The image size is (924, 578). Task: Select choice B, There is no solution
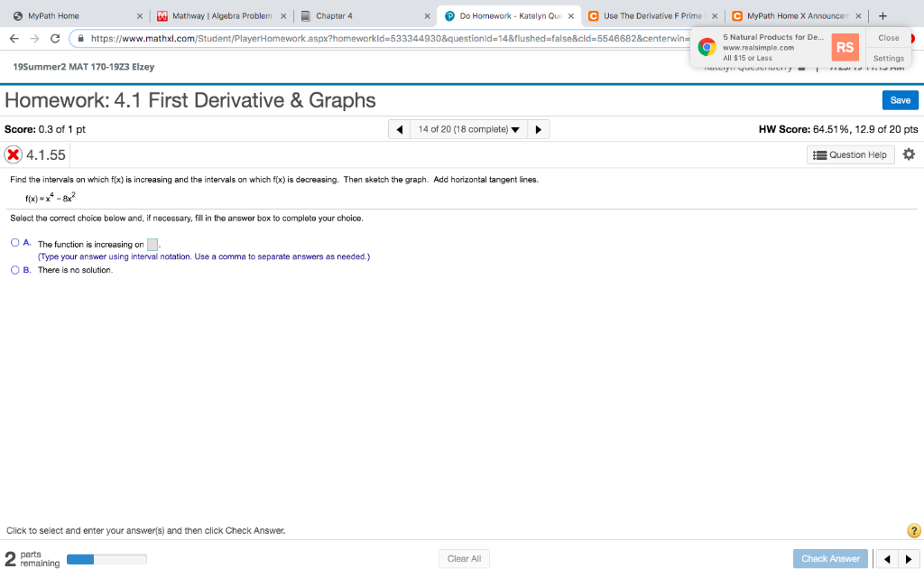tap(14, 270)
